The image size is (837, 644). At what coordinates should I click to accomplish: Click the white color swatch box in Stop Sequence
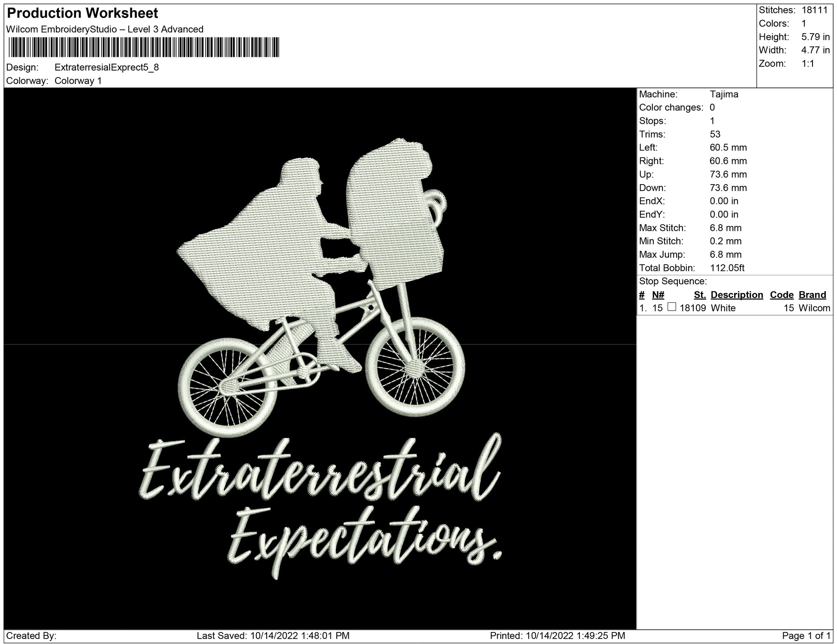671,307
